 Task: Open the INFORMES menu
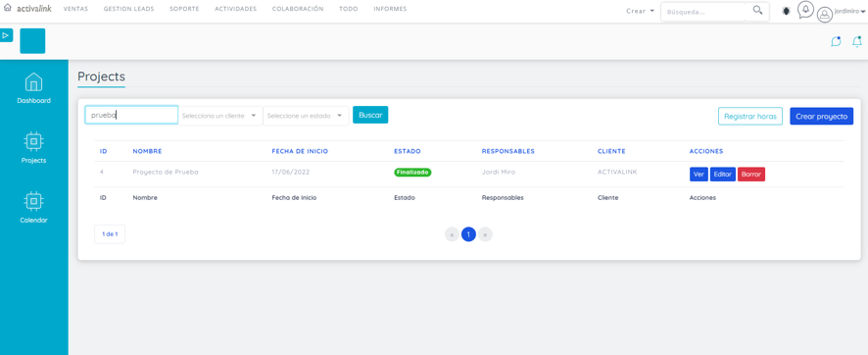click(390, 9)
